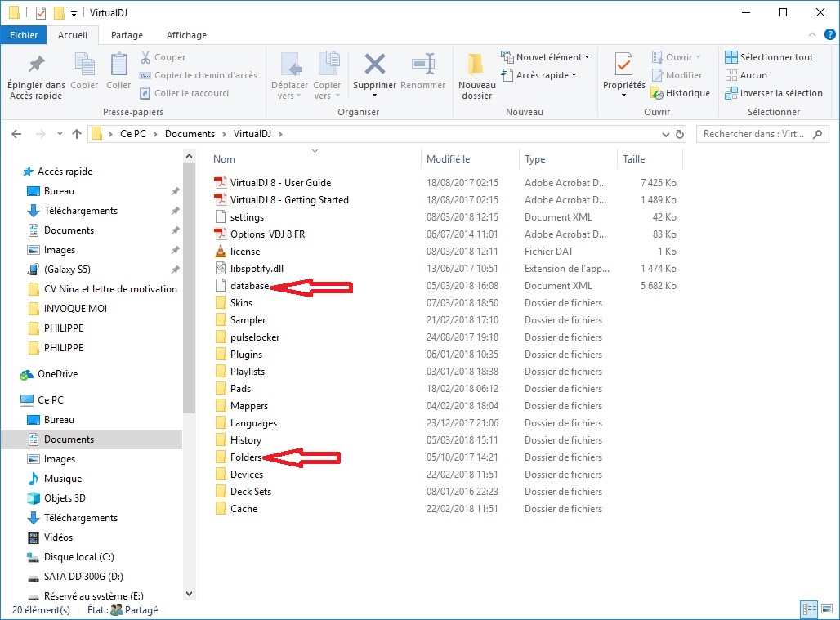
Task: Click Coller le raccourci
Action: point(185,93)
